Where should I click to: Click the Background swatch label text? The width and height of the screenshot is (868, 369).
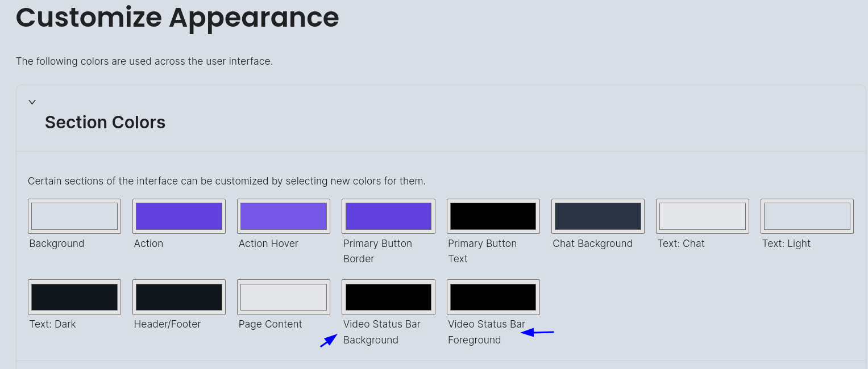56,243
